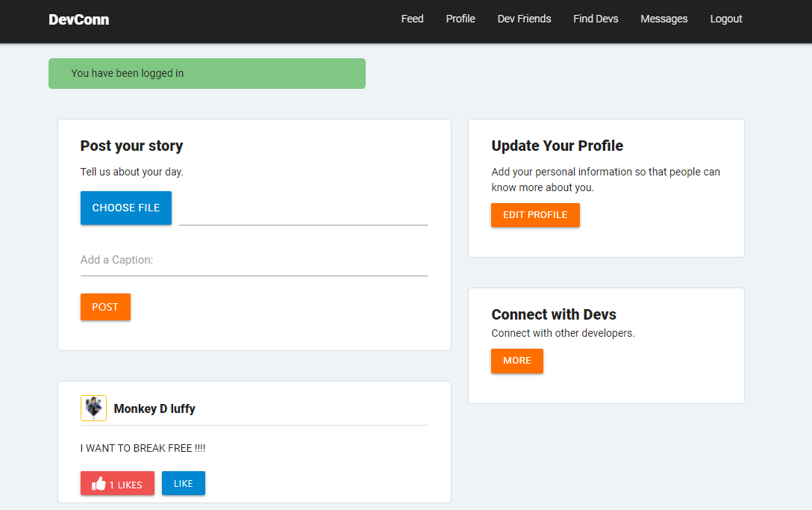The width and height of the screenshot is (812, 510).
Task: Click the Edit Profile button
Action: 535,215
